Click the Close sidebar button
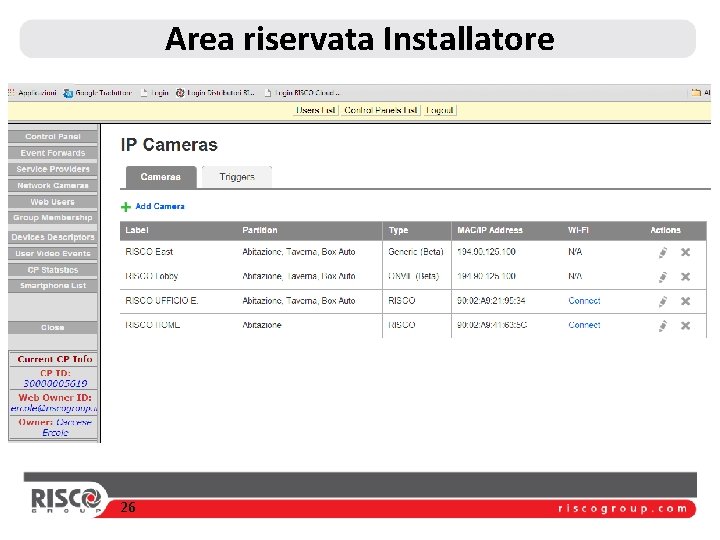The image size is (720, 540). pyautogui.click(x=53, y=327)
